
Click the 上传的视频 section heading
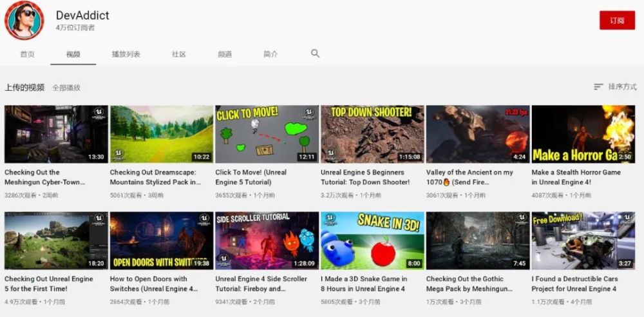point(24,87)
